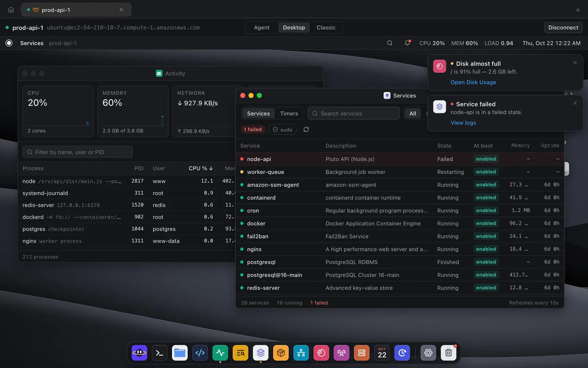This screenshot has width=588, height=368.
Task: Sort services by At boot column
Action: (483, 146)
